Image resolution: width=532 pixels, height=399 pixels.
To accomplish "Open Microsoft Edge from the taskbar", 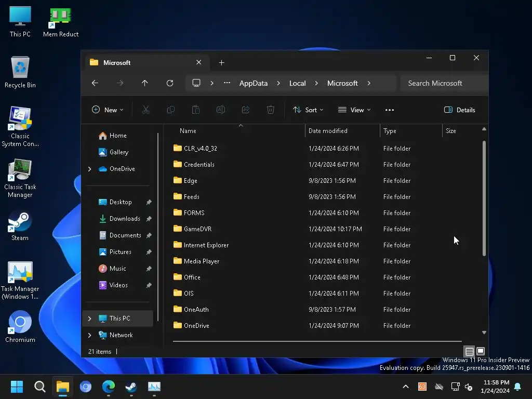I will (109, 387).
